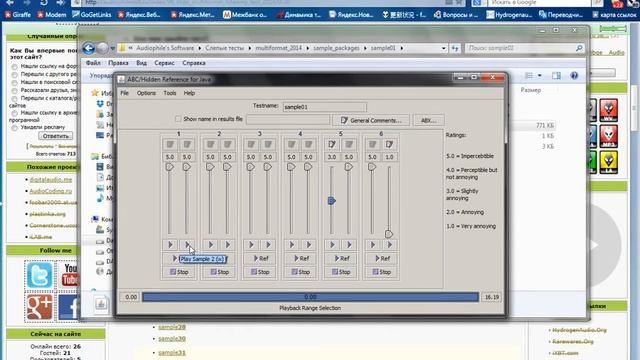
Task: Enable Show name in results file
Action: point(178,119)
